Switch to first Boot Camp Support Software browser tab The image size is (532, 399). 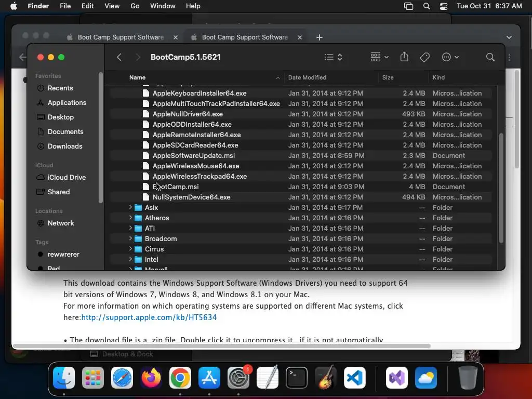coord(121,37)
